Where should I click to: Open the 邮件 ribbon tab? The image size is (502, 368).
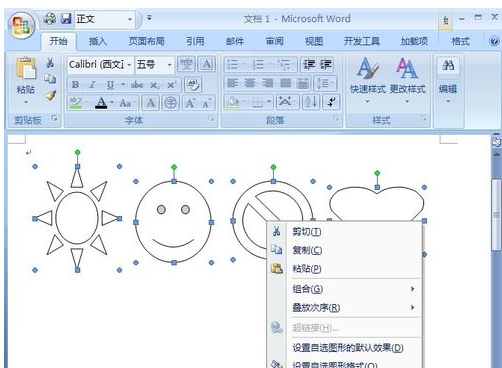coord(235,41)
